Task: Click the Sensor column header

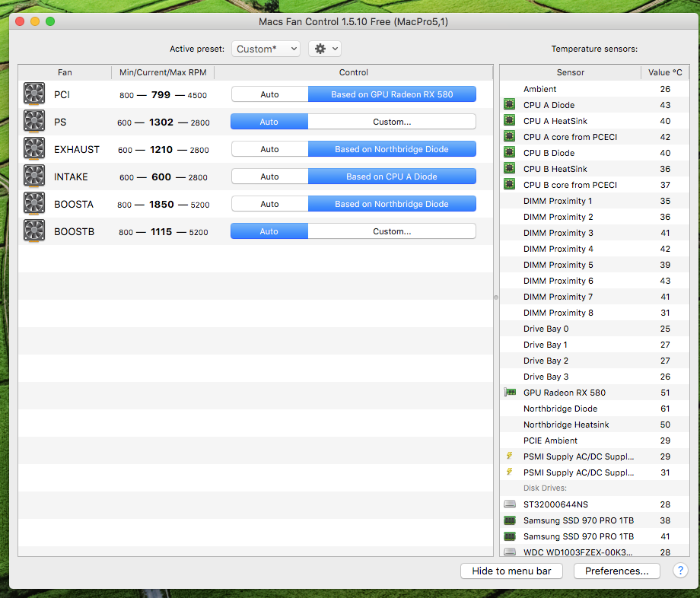Action: point(571,72)
